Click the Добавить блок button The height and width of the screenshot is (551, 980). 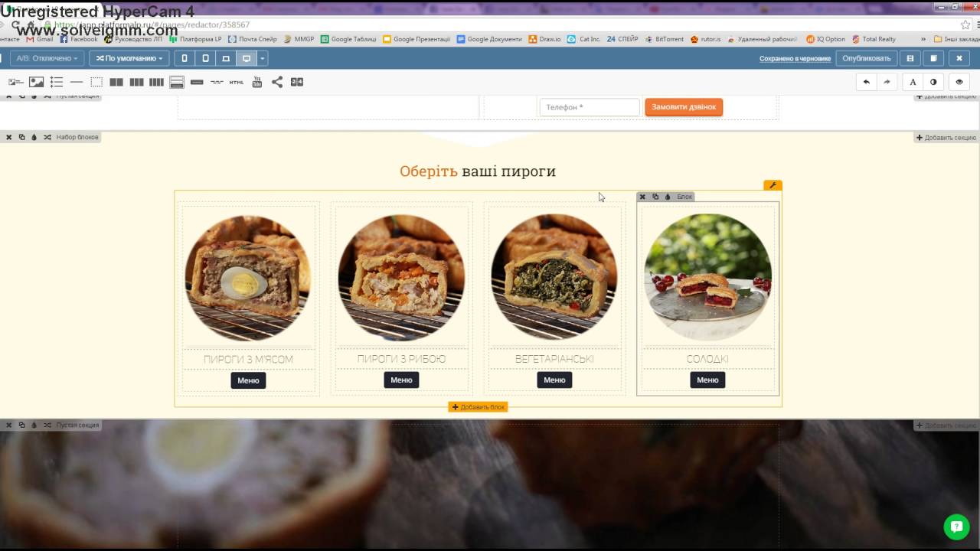coord(479,407)
